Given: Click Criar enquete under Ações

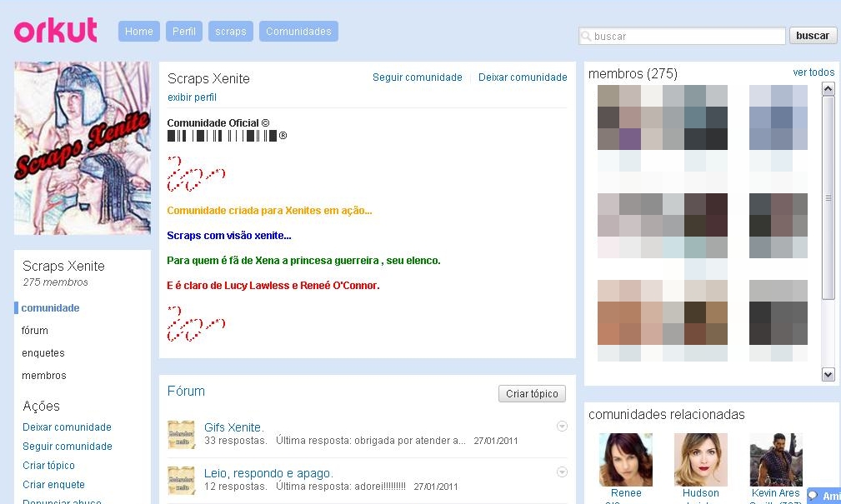Looking at the screenshot, I should pyautogui.click(x=53, y=485).
